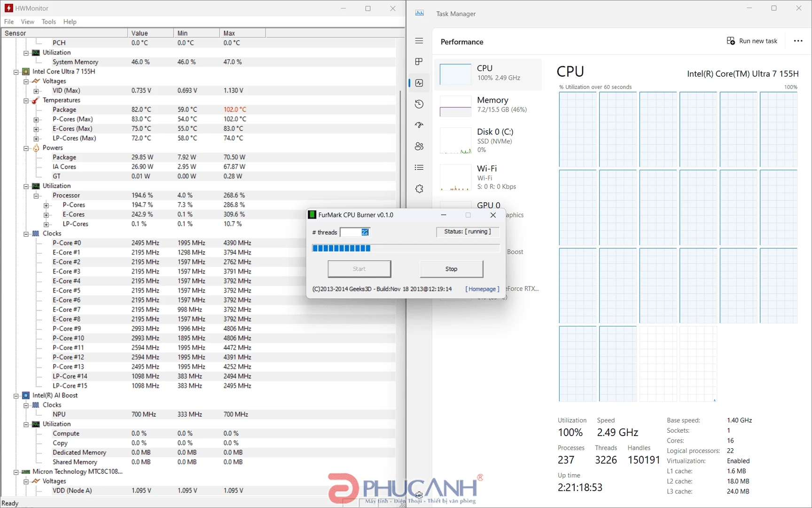Click the Temperatures thermometer icon
This screenshot has height=508, width=812.
[x=36, y=100]
